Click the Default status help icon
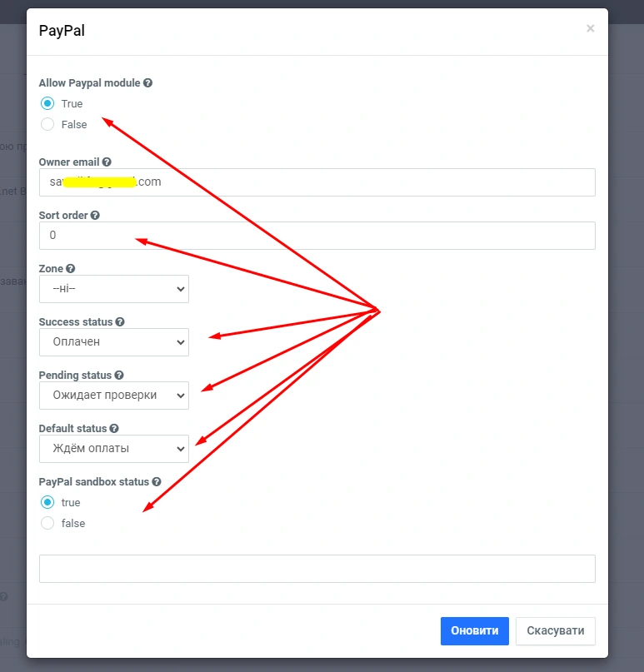 pos(114,429)
